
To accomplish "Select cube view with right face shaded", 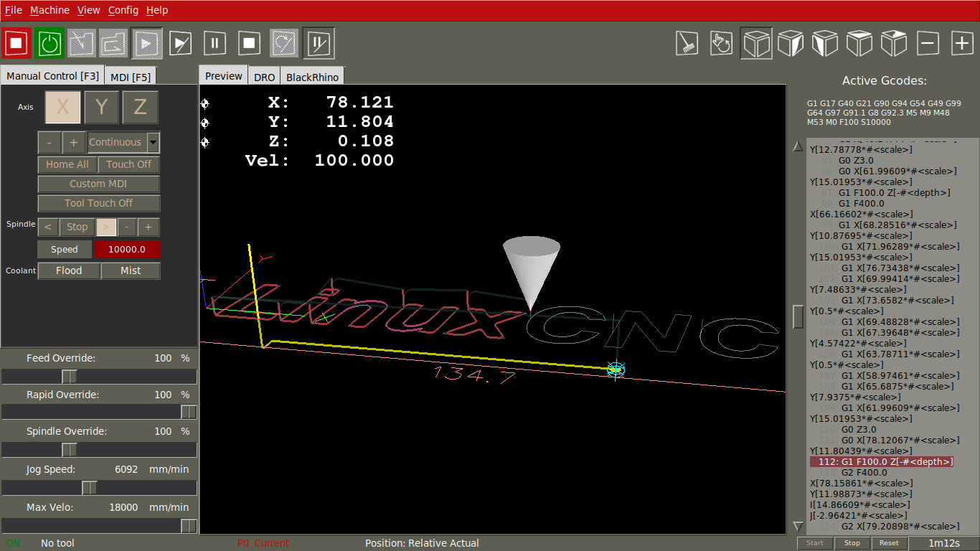I will [x=791, y=44].
